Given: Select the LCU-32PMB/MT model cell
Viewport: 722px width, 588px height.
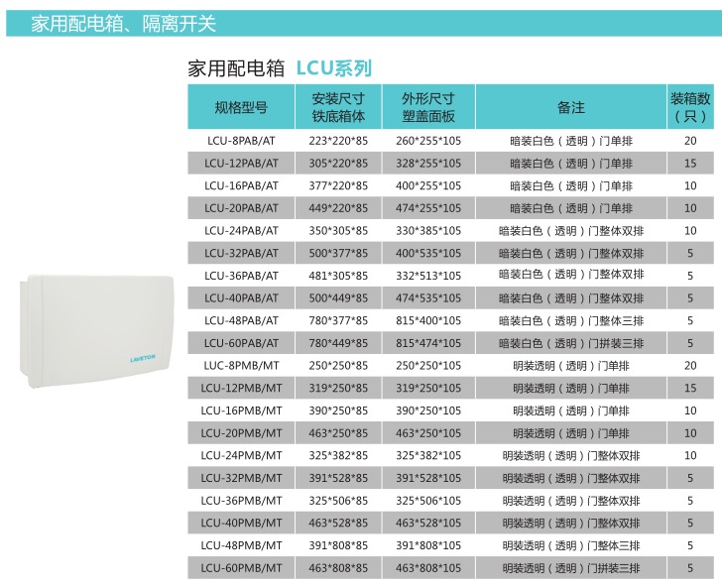Looking at the screenshot, I should [241, 478].
